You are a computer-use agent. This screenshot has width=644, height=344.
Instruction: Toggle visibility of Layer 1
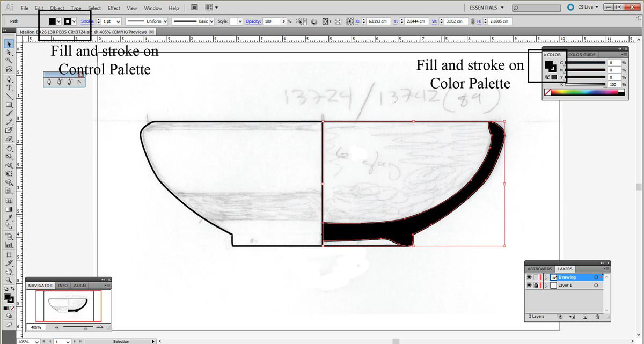pyautogui.click(x=529, y=285)
